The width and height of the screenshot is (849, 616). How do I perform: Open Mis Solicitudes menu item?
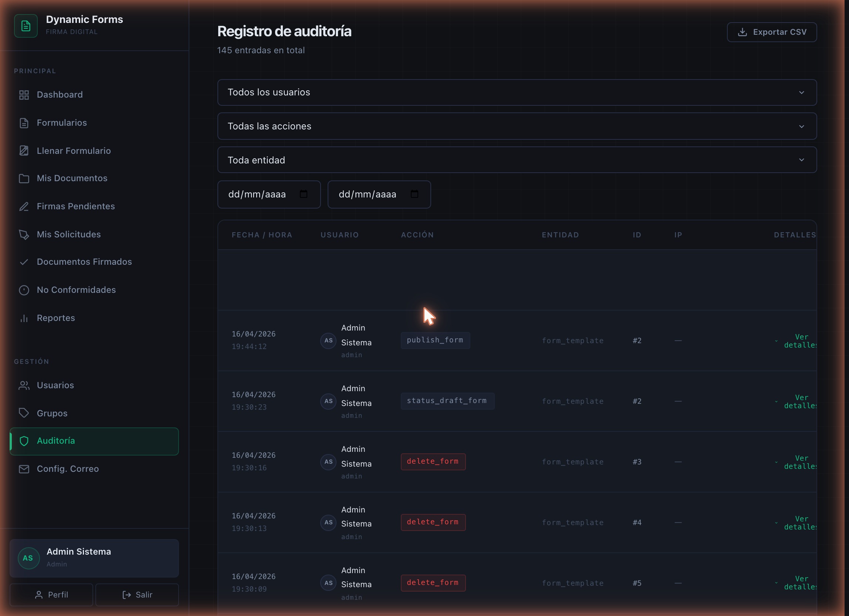(94, 235)
